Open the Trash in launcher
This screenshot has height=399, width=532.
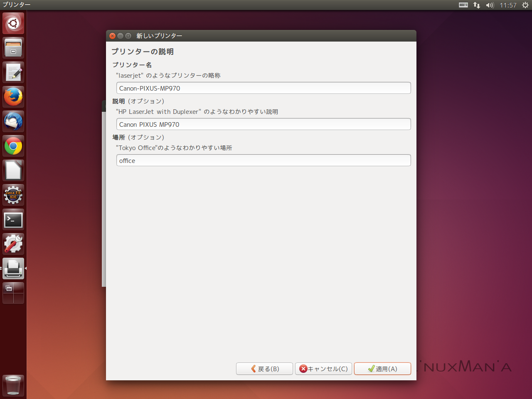coord(13,385)
